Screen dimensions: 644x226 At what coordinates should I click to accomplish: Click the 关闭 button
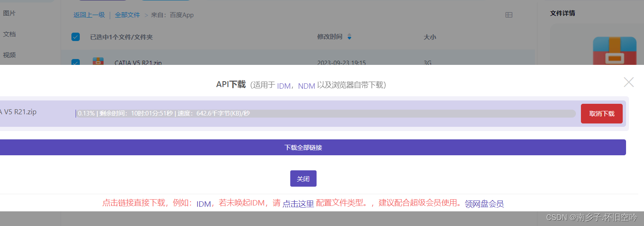click(x=303, y=179)
